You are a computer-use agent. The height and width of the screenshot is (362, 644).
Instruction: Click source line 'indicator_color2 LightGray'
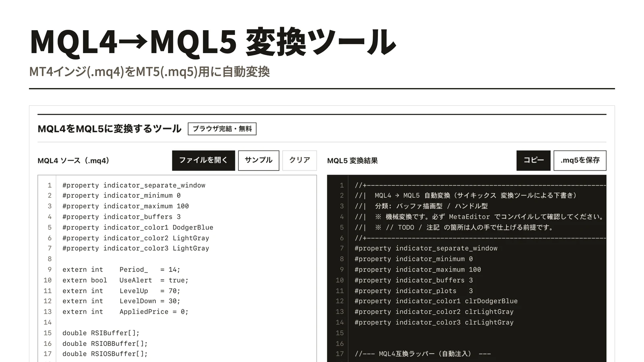pos(136,238)
